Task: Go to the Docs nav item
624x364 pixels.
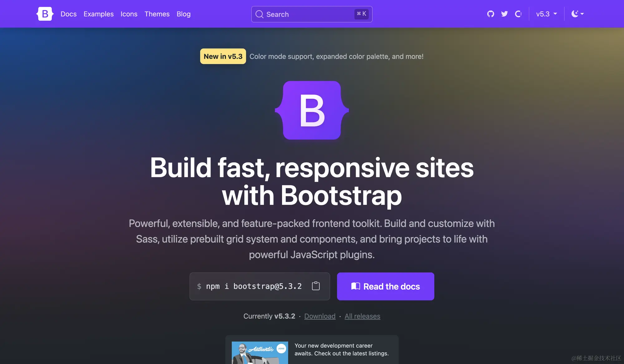Action: (68, 14)
